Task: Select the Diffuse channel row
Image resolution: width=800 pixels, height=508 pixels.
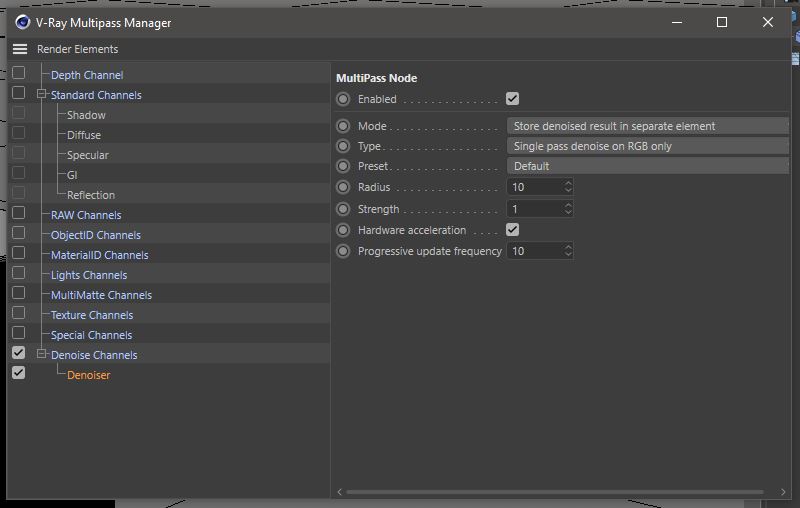Action: [84, 135]
